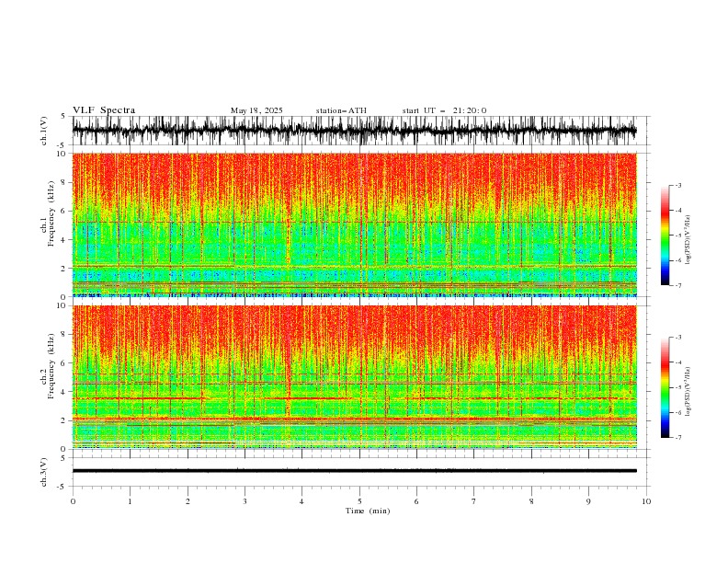728x563 pixels.
Task: Click the 'start UT = 21:20:0' text
Action: [444, 110]
